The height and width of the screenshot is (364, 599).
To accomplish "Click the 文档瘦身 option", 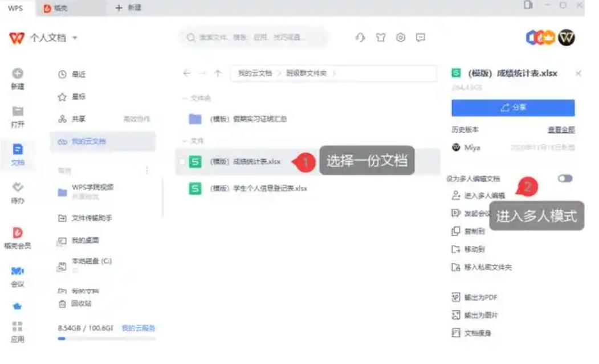I will point(471,333).
